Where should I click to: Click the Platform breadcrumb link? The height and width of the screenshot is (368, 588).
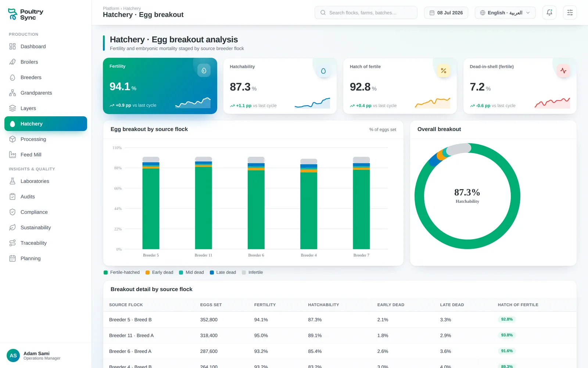(x=111, y=8)
